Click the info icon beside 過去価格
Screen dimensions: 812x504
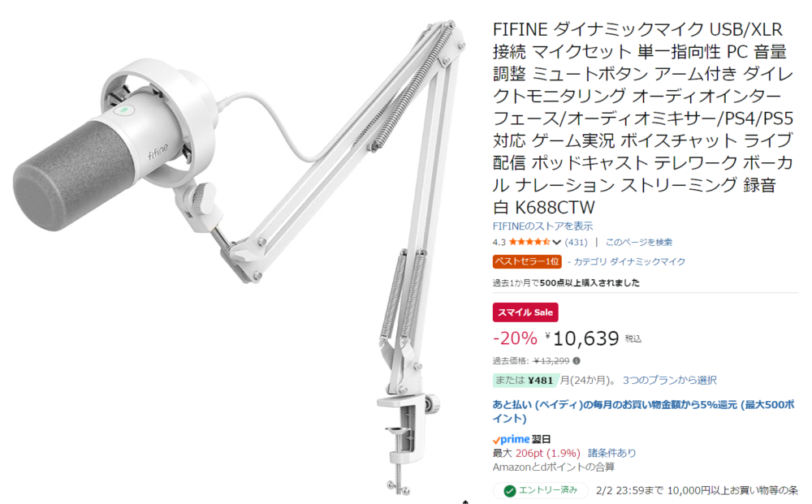click(577, 360)
